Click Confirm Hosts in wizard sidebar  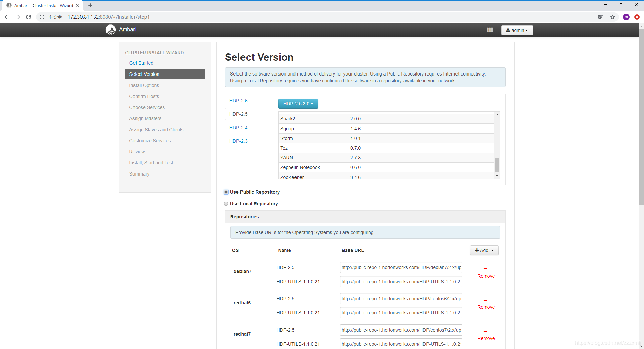pos(144,96)
